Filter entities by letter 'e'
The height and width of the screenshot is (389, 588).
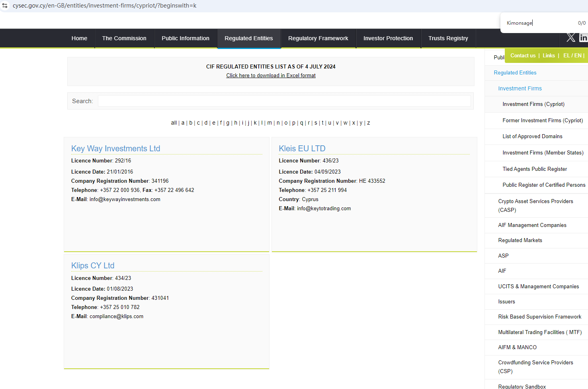tap(214, 123)
